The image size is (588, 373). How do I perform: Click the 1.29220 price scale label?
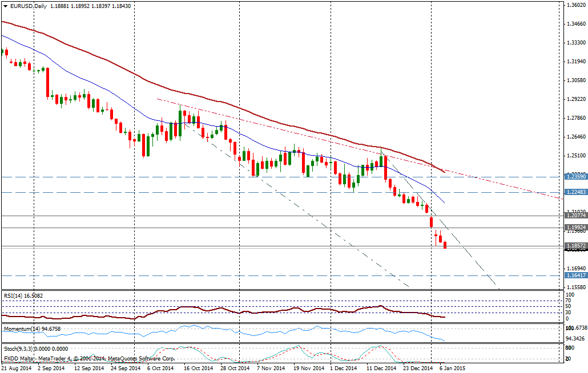tap(575, 99)
